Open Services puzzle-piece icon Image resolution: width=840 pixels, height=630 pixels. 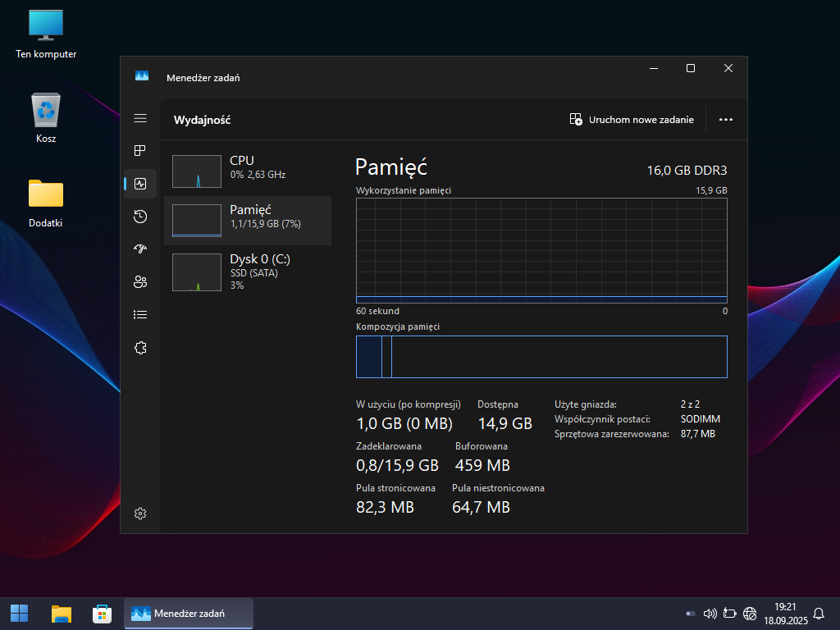click(140, 348)
